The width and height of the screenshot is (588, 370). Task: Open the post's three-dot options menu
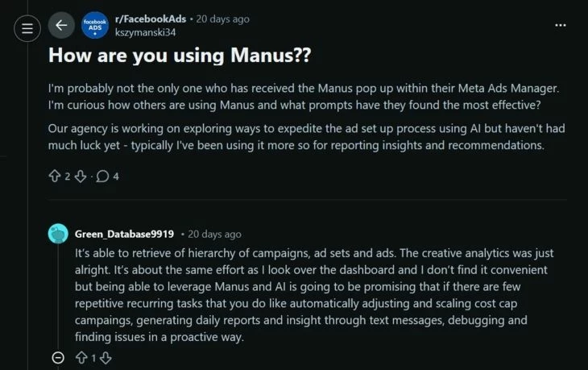pyautogui.click(x=561, y=26)
